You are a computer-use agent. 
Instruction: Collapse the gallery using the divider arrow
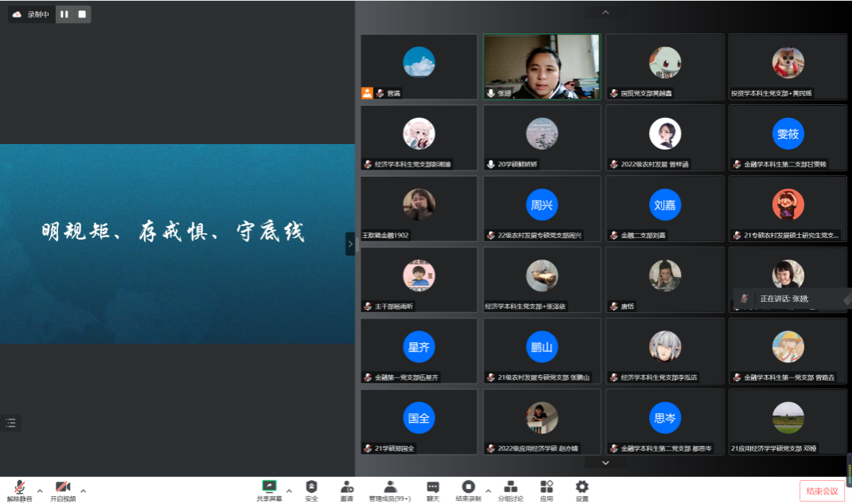[x=350, y=244]
